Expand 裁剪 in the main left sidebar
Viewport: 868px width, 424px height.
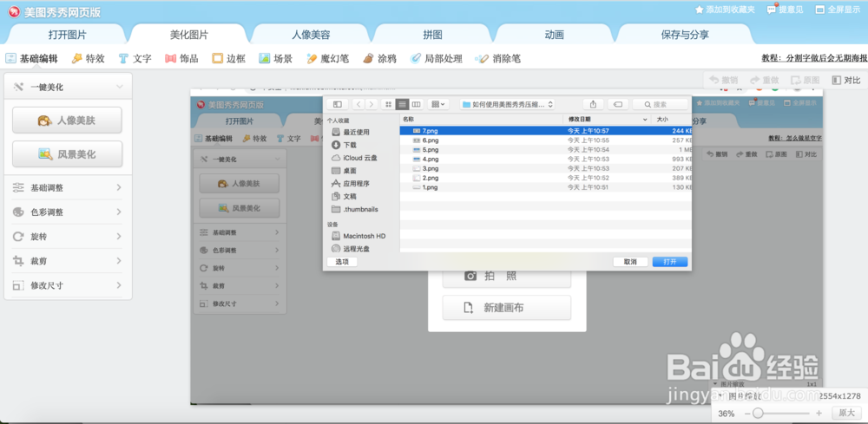[68, 261]
